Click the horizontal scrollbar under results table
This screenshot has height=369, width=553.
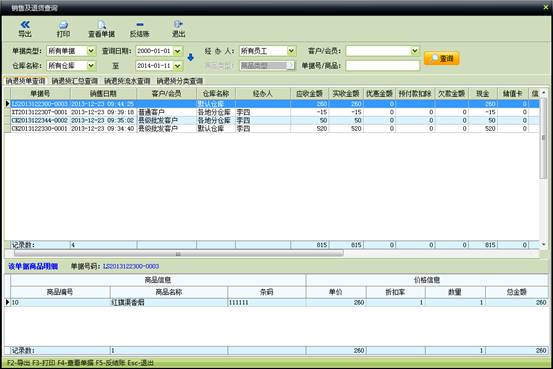(178, 254)
